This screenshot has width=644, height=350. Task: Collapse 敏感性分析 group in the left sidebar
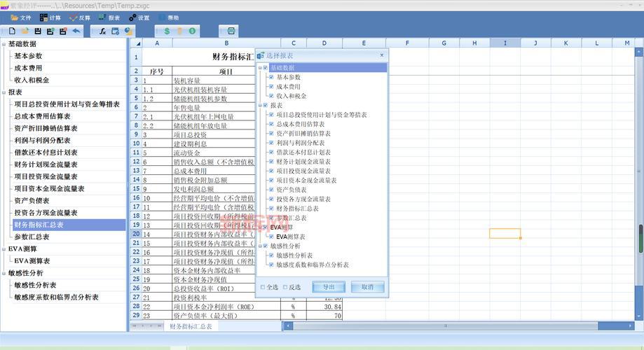pos(4,273)
